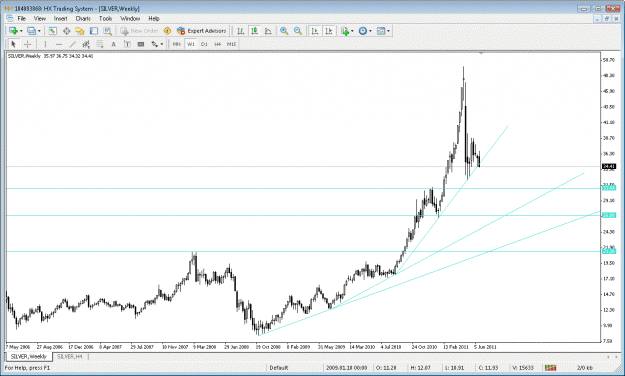The image size is (625, 376).
Task: Click the chart shift triangle marker at top
Action: click(481, 53)
